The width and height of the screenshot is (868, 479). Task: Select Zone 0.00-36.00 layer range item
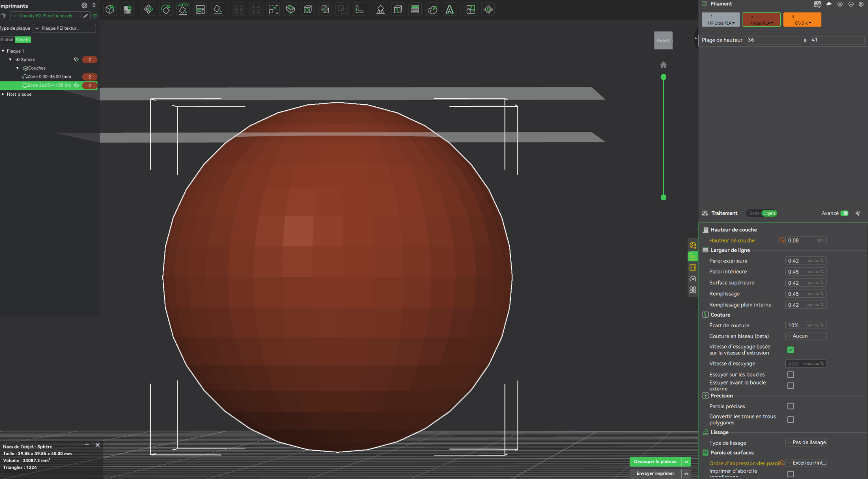[x=49, y=77]
